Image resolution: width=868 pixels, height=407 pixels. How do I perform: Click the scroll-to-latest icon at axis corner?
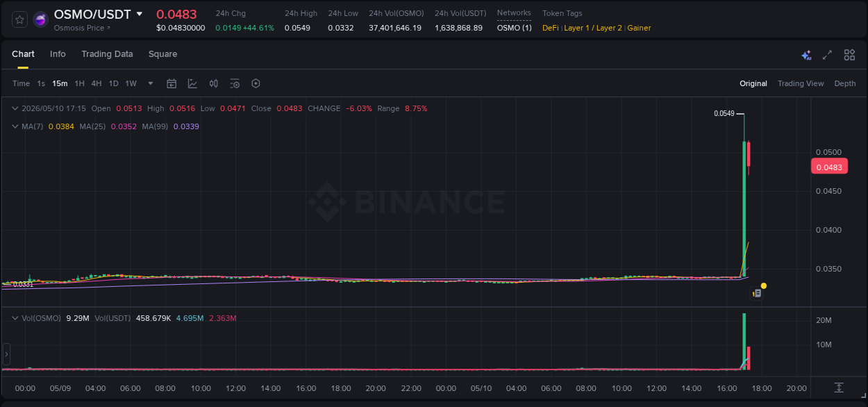click(x=839, y=388)
